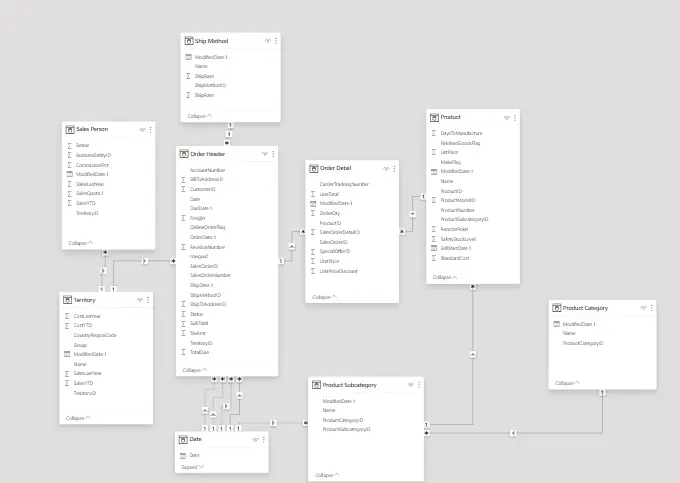Collapse the Order Detail table card
Viewport: 680px width, 483px height.
324,297
